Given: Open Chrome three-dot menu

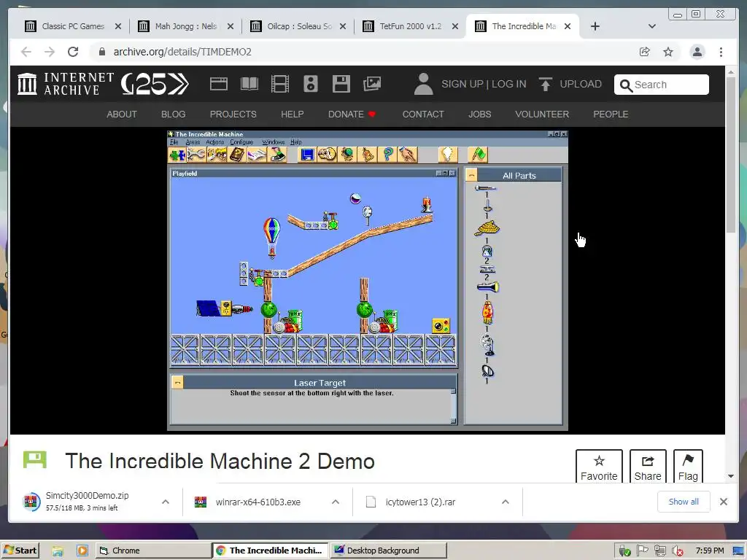Looking at the screenshot, I should tap(721, 52).
